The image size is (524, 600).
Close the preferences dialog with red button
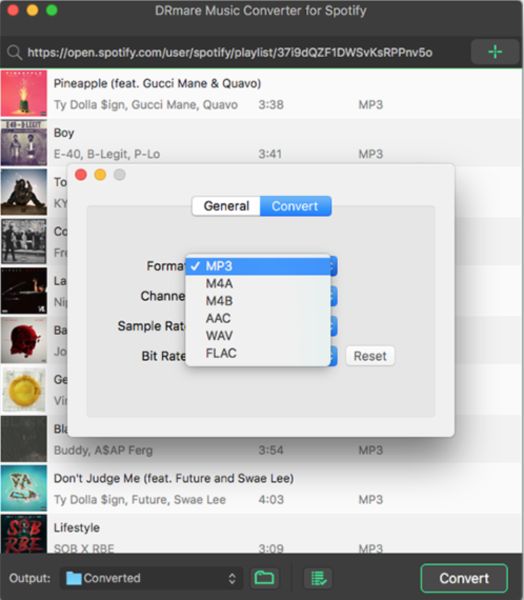pyautogui.click(x=81, y=175)
